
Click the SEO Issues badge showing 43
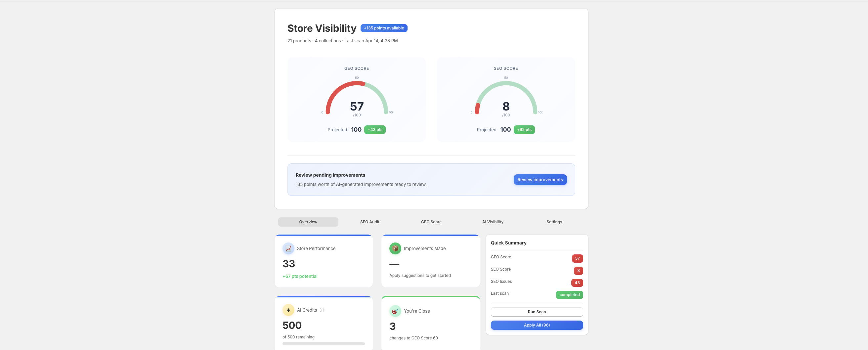(577, 283)
